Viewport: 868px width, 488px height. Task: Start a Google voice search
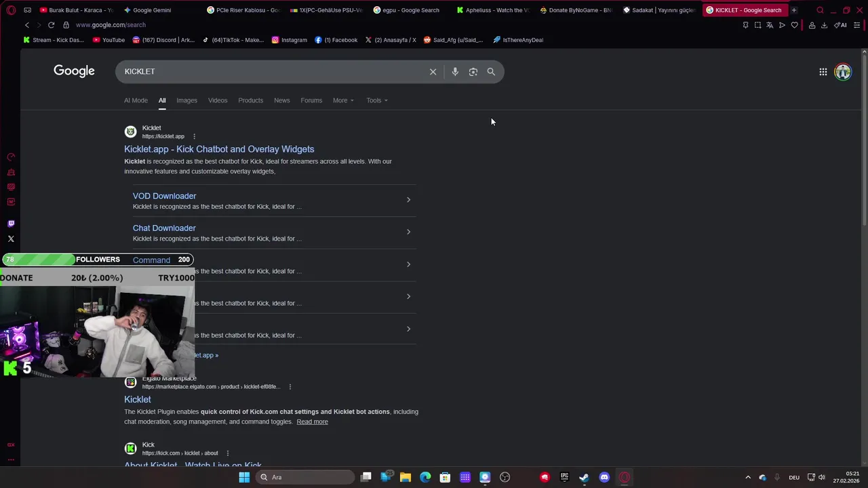(x=455, y=72)
